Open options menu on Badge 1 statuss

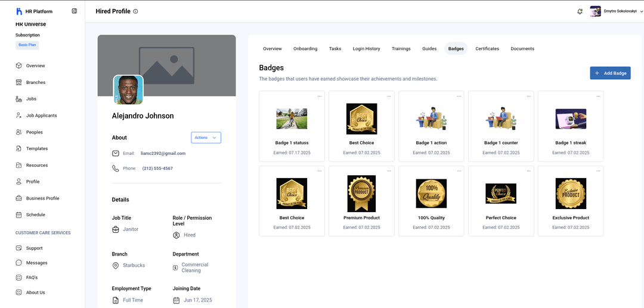[x=320, y=96]
